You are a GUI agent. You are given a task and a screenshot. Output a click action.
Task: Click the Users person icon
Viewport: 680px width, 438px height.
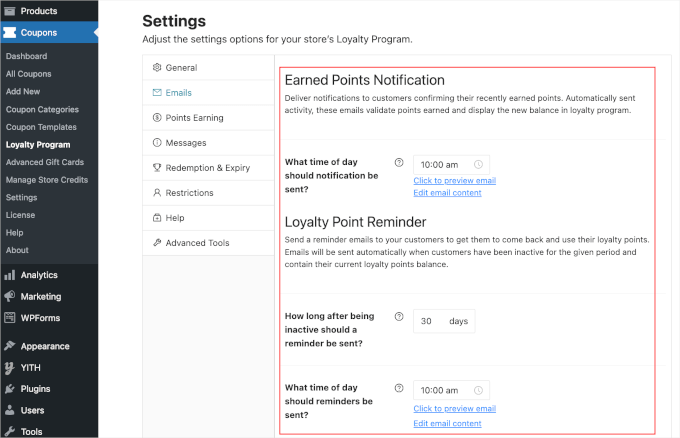pos(10,410)
